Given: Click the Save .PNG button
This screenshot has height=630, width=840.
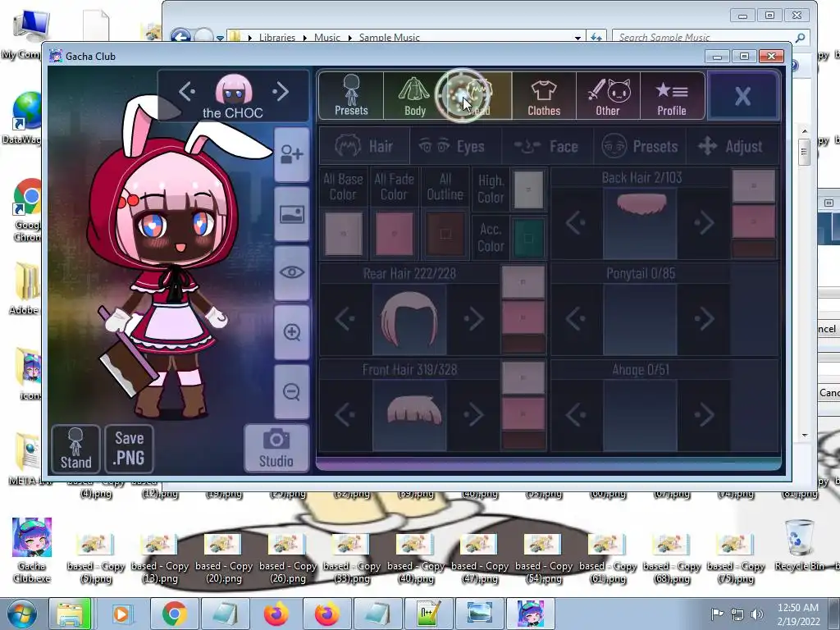Looking at the screenshot, I should 129,449.
